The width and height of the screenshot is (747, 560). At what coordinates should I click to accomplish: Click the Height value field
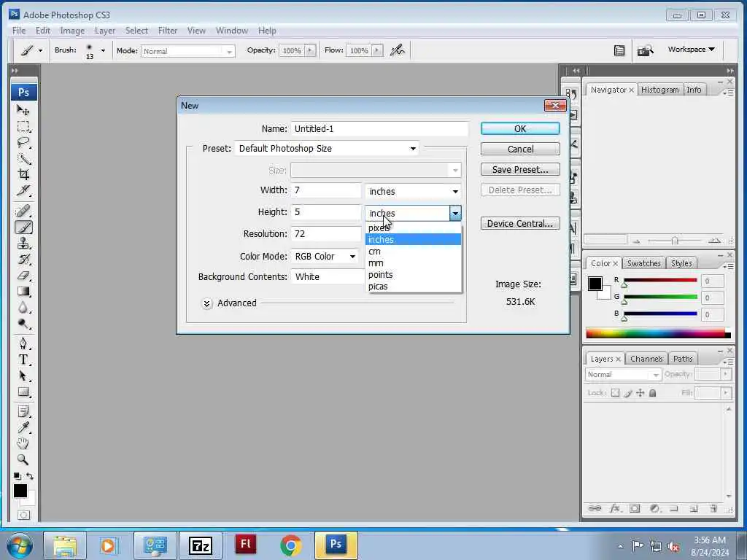[x=326, y=212]
